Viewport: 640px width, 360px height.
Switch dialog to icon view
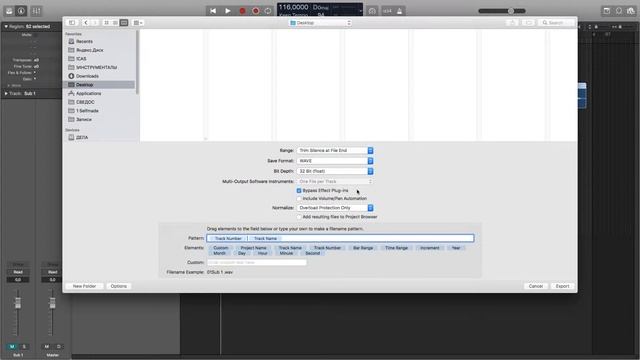(x=107, y=22)
